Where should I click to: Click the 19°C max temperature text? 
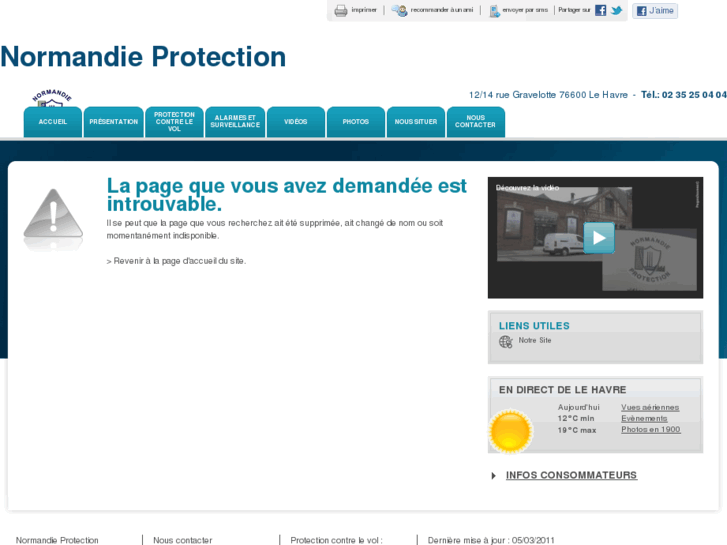577,430
